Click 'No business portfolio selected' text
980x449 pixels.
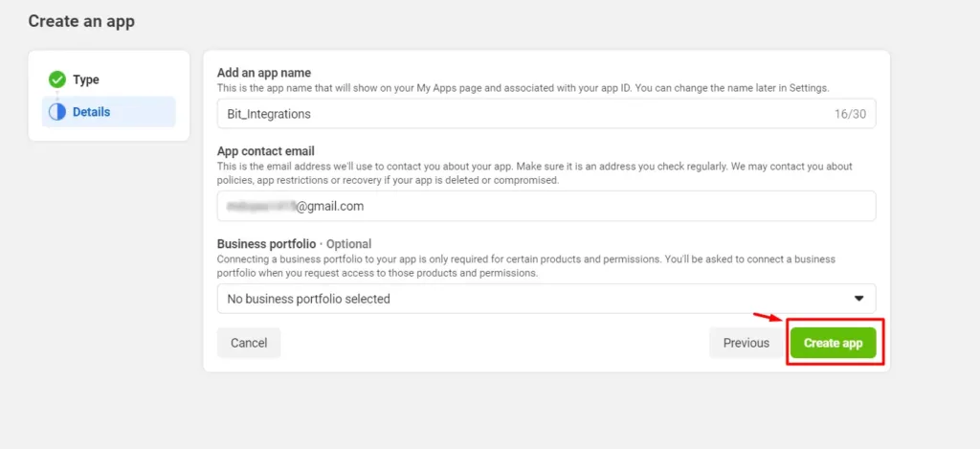(308, 299)
